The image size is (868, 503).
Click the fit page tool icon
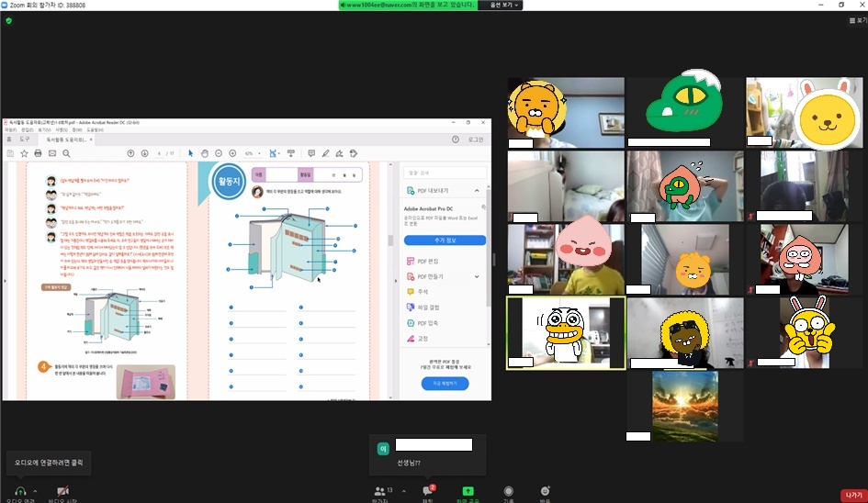(273, 153)
